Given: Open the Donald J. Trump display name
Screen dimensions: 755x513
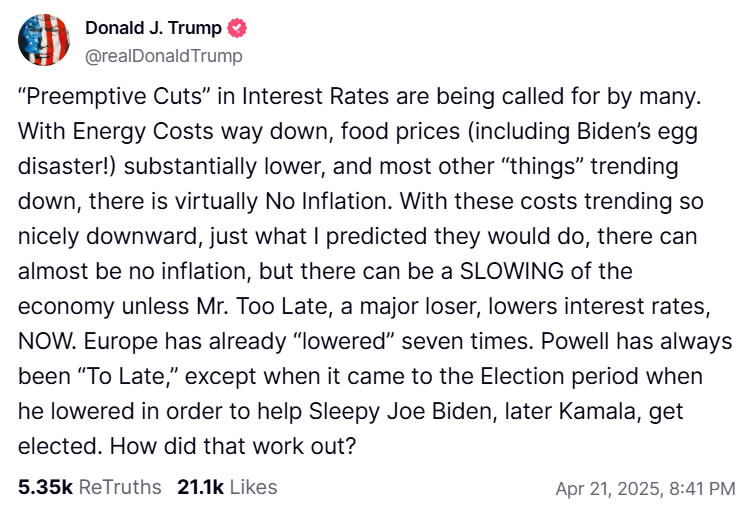Looking at the screenshot, I should (x=153, y=29).
